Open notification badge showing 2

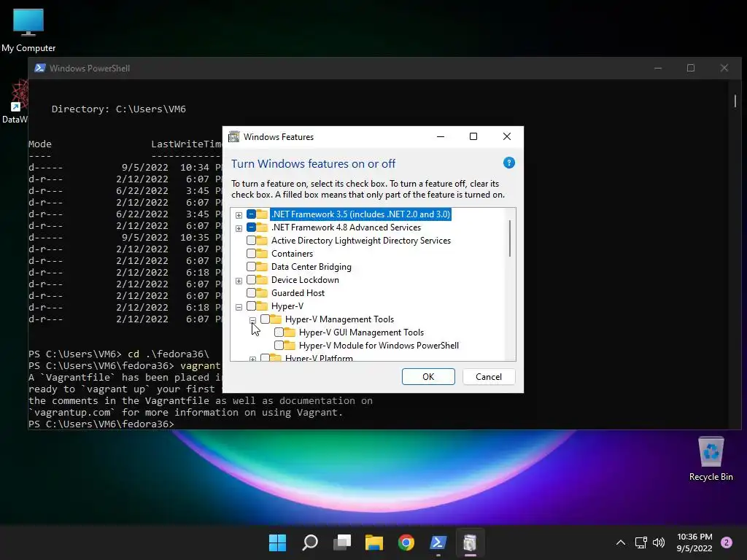click(727, 542)
